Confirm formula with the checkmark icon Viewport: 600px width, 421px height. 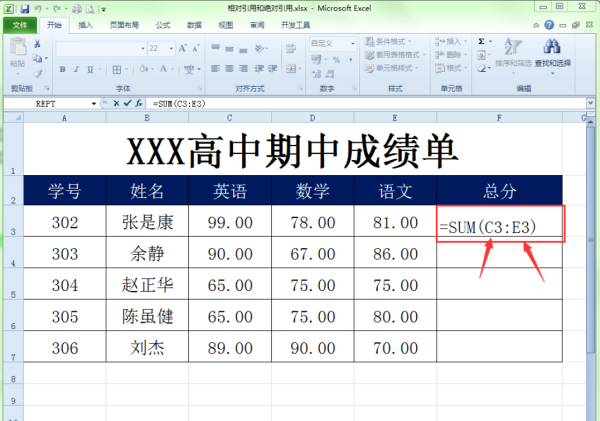pos(127,103)
